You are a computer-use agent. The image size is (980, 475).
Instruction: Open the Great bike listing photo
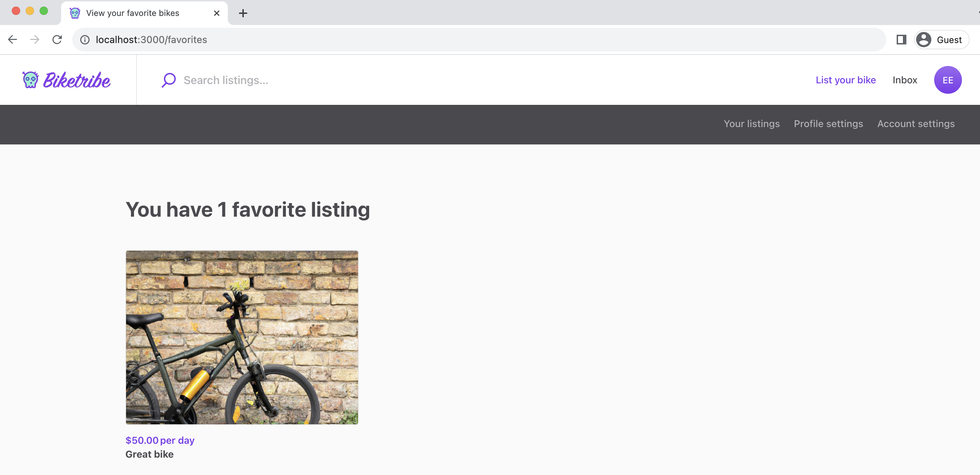pos(242,338)
